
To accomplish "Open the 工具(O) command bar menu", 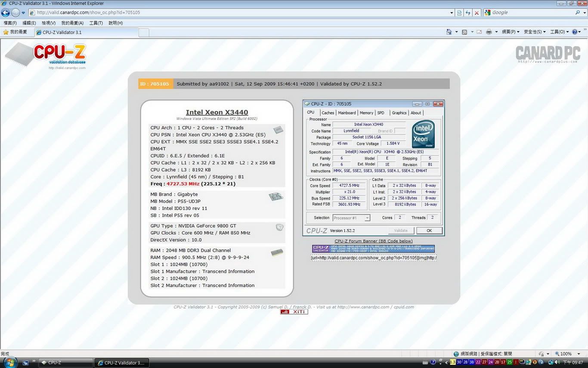I will click(x=560, y=32).
